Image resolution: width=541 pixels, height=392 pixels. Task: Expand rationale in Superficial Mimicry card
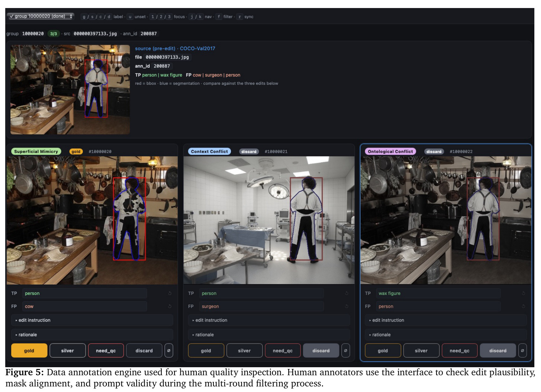pos(92,335)
